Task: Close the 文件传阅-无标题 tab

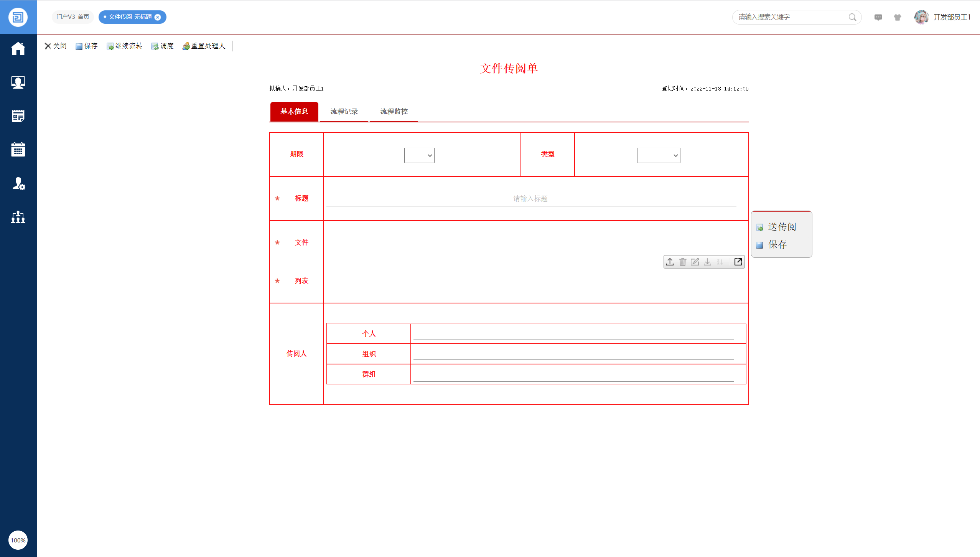Action: point(158,17)
